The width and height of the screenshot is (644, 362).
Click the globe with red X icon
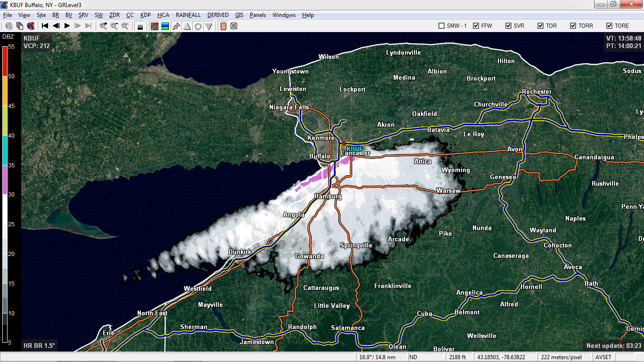pyautogui.click(x=31, y=26)
